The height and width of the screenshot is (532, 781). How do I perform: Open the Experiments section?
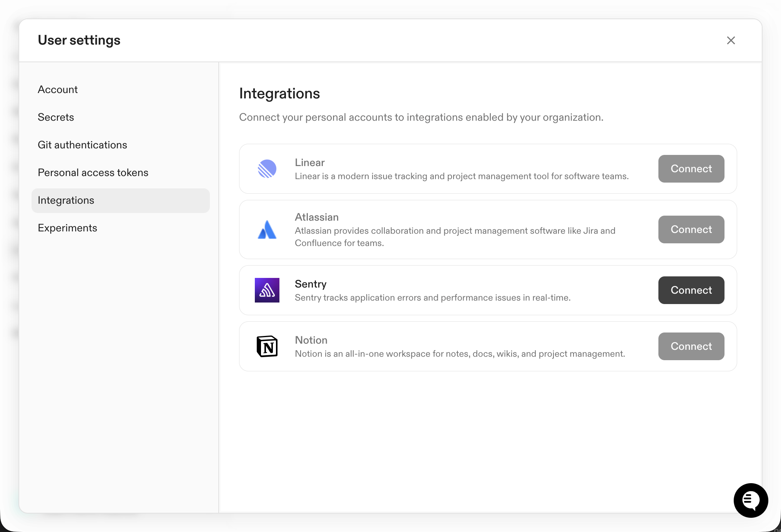pos(67,228)
